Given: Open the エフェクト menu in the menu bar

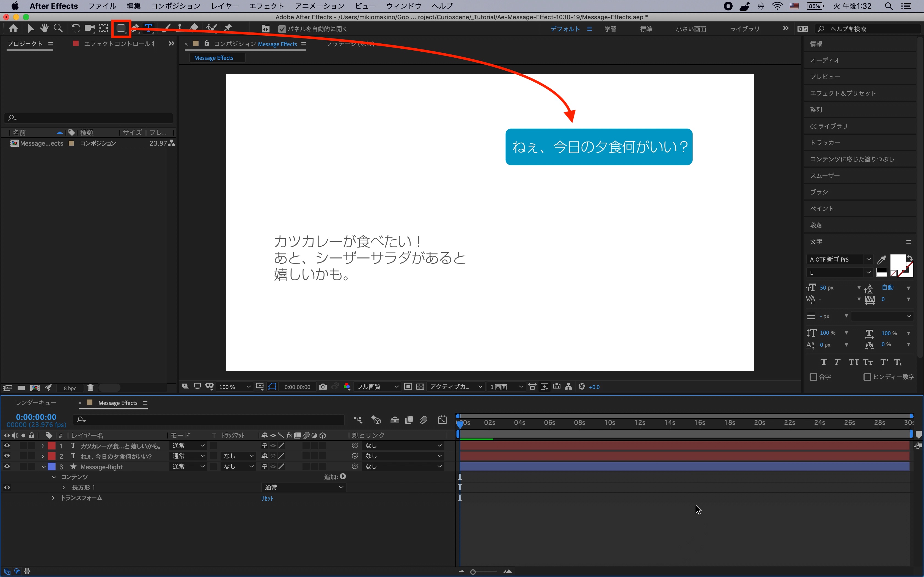Looking at the screenshot, I should point(266,6).
